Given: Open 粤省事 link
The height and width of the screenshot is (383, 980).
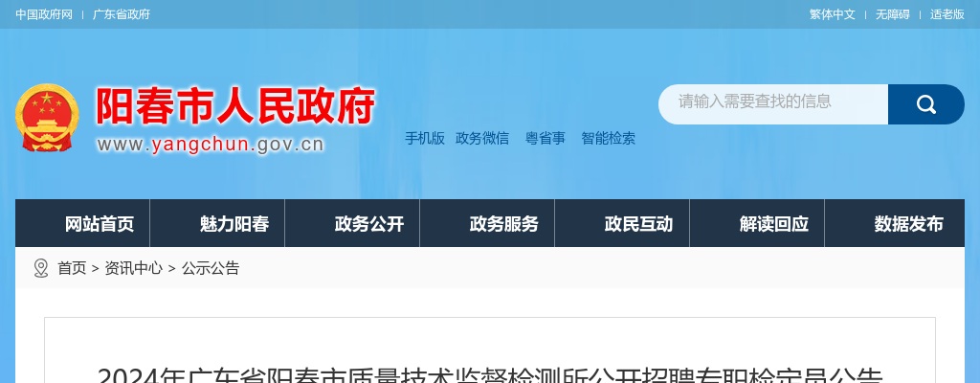Looking at the screenshot, I should 545,138.
